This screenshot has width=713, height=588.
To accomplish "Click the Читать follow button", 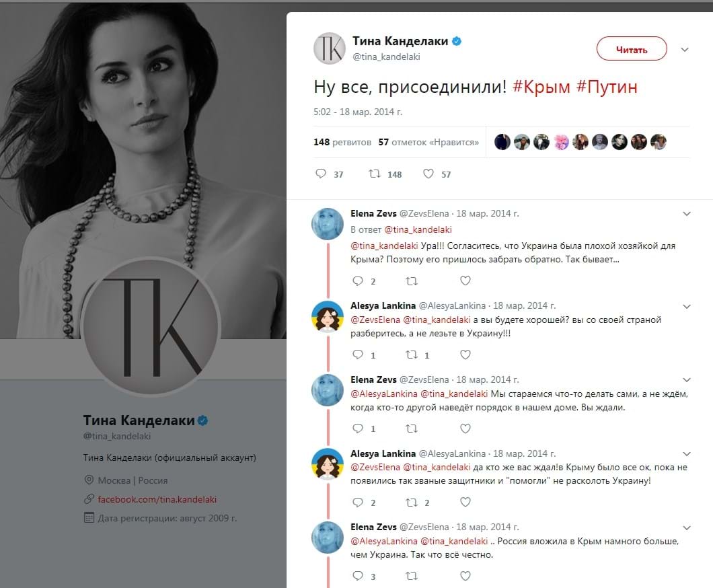I will coord(632,49).
